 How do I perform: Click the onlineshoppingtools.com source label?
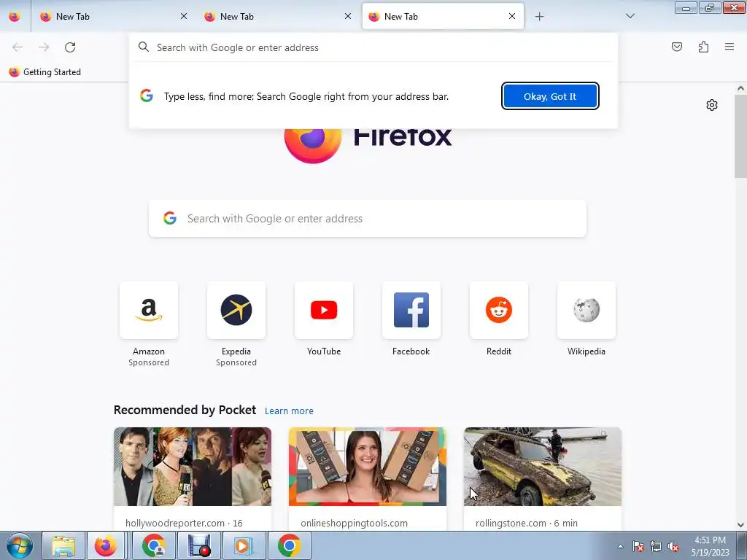354,523
